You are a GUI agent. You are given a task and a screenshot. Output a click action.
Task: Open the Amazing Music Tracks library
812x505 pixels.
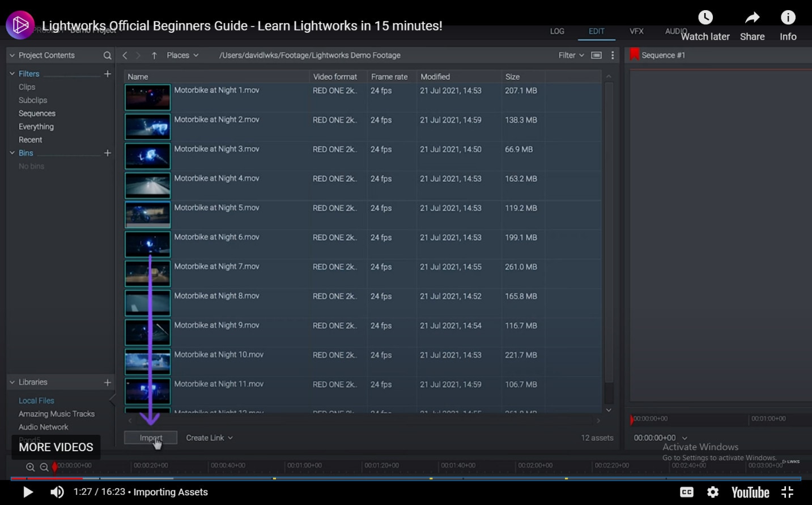[x=57, y=414]
